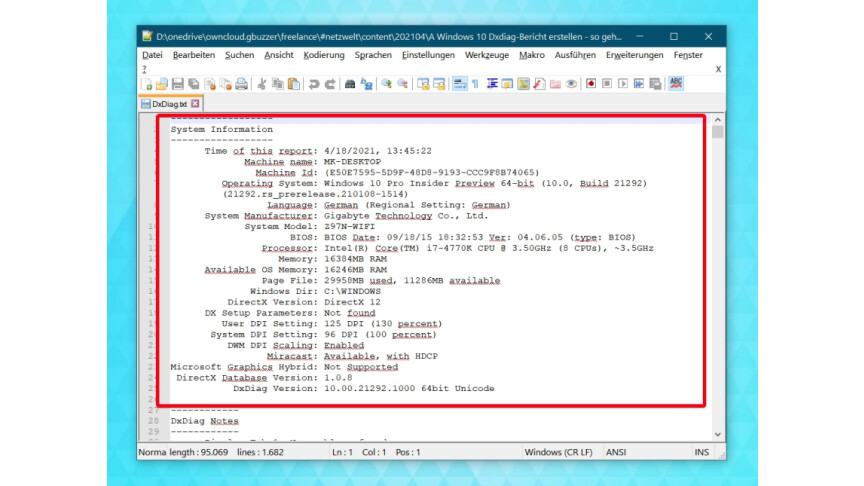Toggle the Function List panel icon

click(x=539, y=84)
